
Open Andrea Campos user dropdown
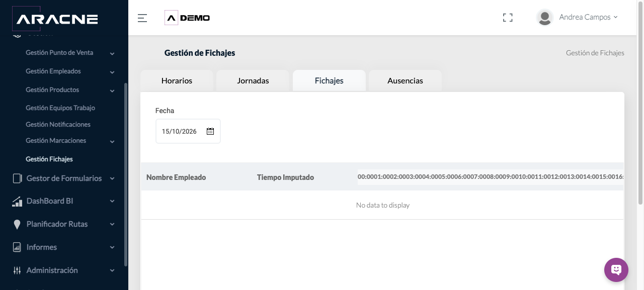click(588, 17)
